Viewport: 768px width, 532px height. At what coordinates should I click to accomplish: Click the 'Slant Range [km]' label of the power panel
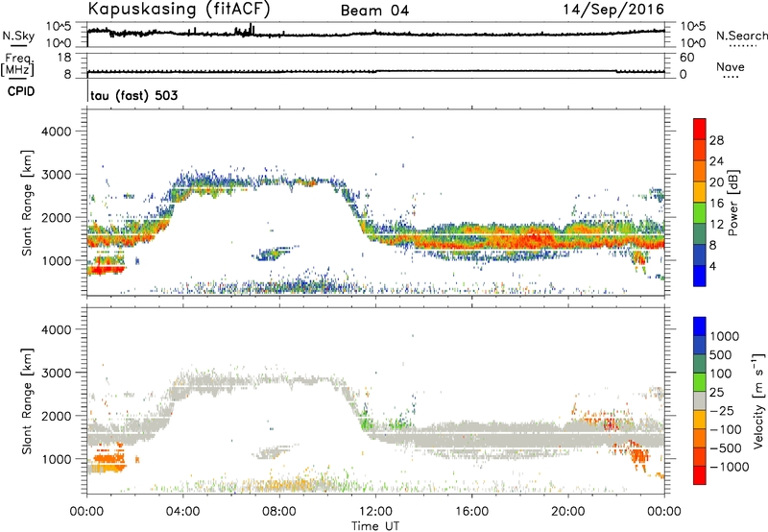tap(28, 203)
